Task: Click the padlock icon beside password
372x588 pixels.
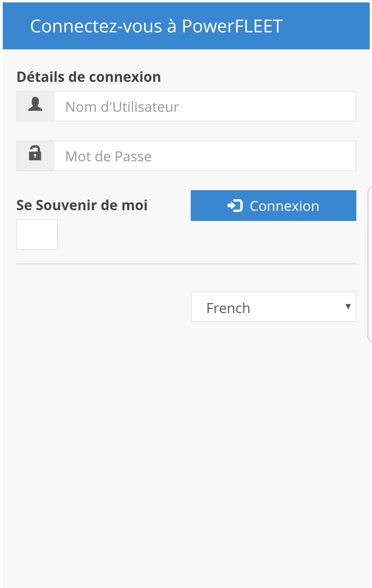Action: coord(35,153)
